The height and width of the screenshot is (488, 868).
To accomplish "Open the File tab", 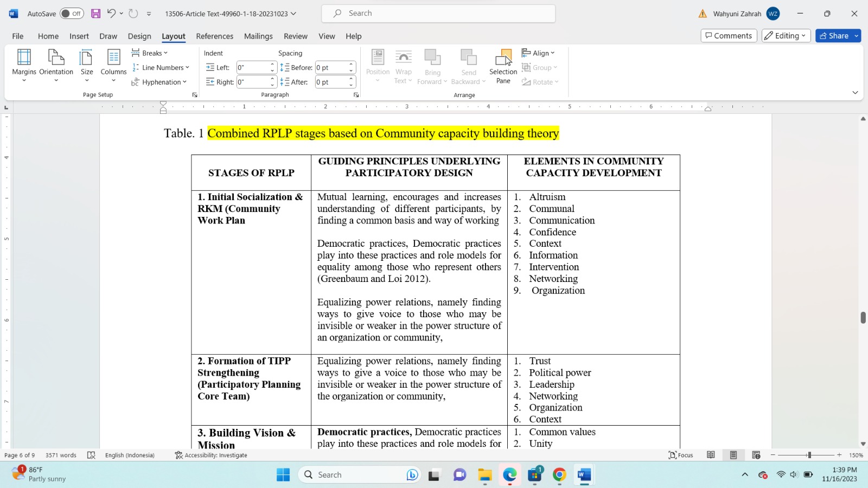I will (x=18, y=36).
